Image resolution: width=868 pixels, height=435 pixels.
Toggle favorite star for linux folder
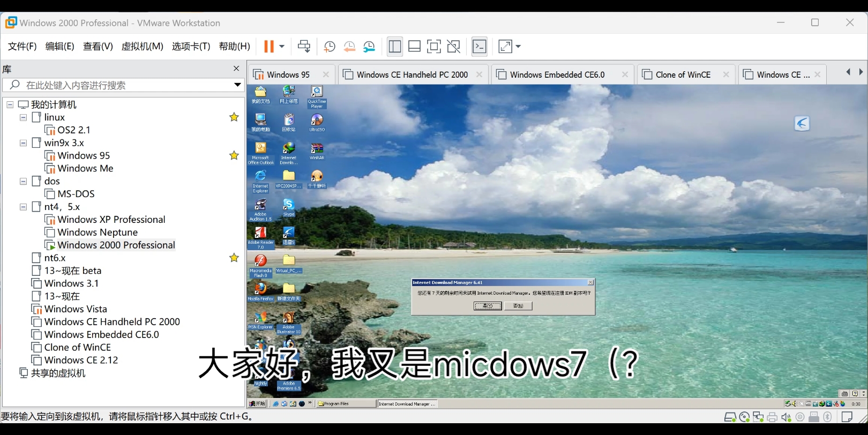(234, 117)
